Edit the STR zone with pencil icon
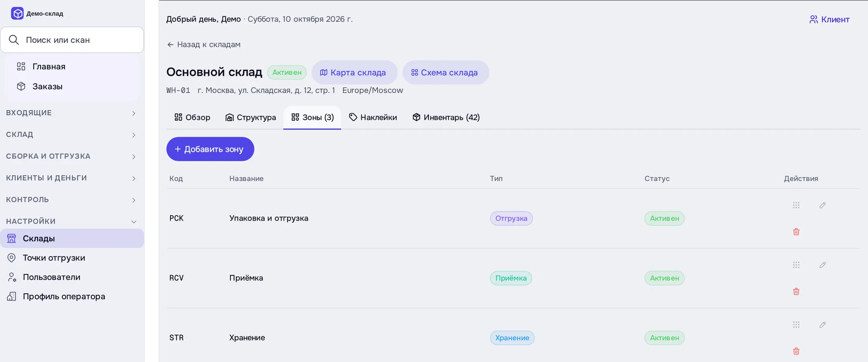The height and width of the screenshot is (362, 868). tap(823, 324)
